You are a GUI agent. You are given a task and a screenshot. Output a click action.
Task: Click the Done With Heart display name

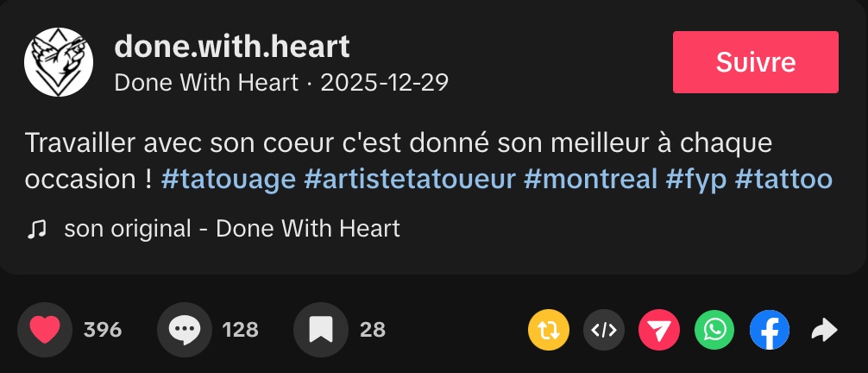pyautogui.click(x=205, y=83)
